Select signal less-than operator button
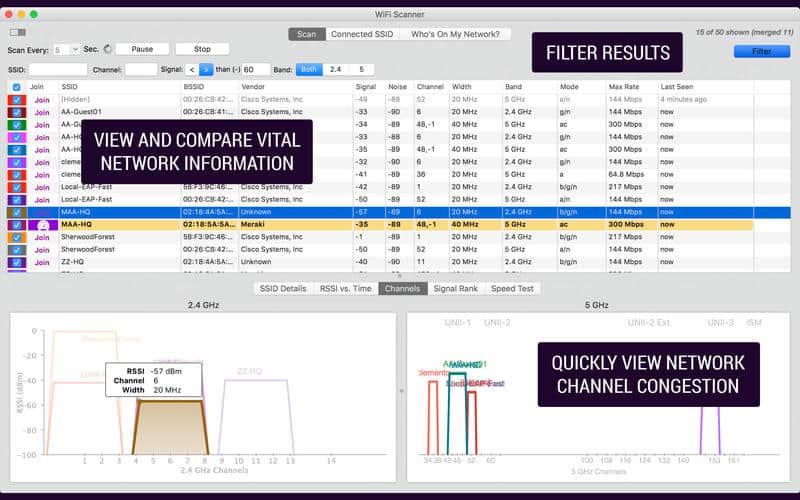Image resolution: width=800 pixels, height=500 pixels. coord(190,70)
